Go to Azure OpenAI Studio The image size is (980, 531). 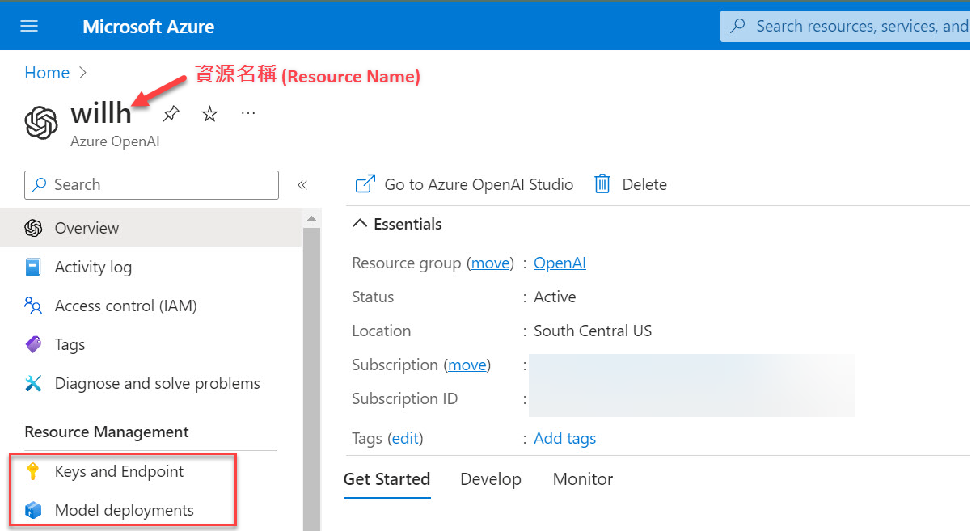pyautogui.click(x=479, y=184)
